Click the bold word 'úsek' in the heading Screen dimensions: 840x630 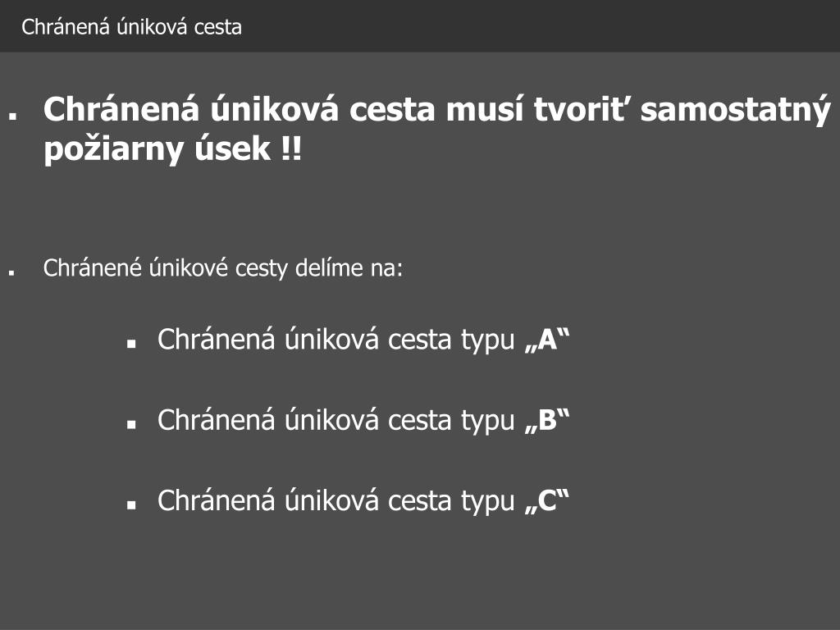click(x=232, y=148)
